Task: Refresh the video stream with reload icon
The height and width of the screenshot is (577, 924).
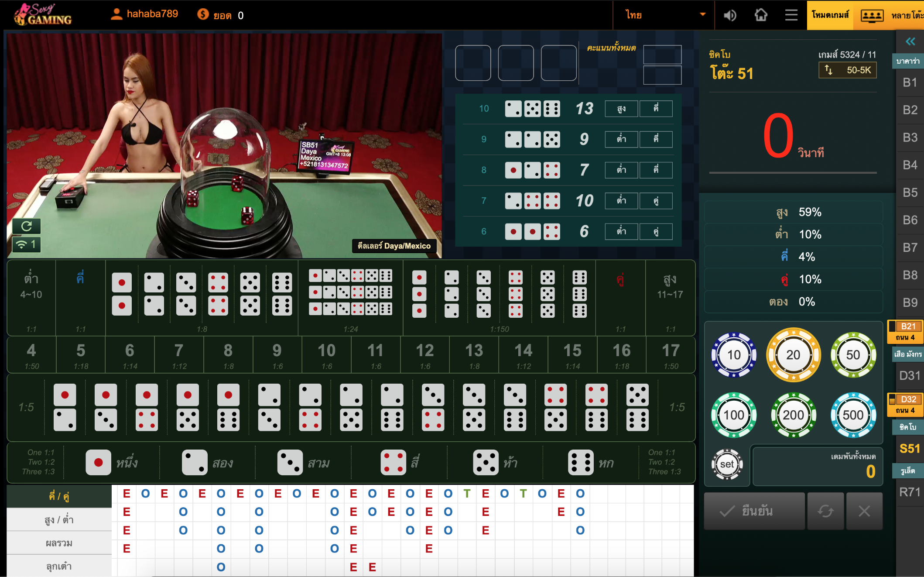Action: [26, 226]
